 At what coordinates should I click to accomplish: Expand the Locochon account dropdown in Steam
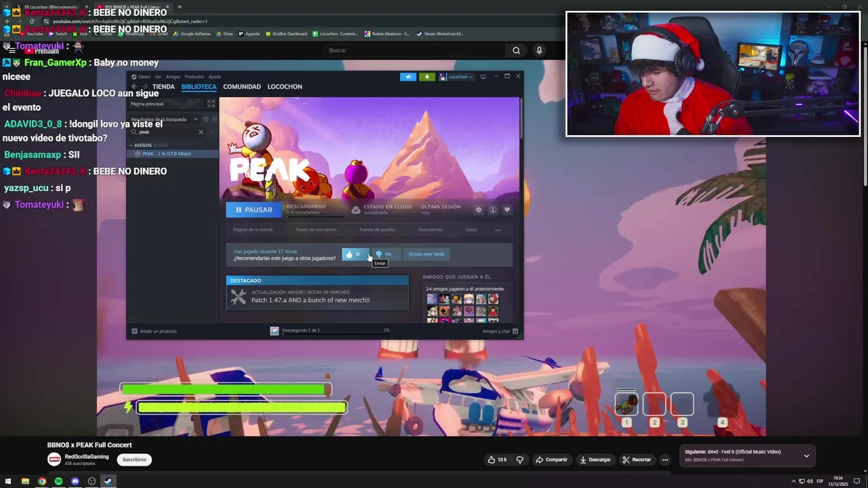[x=456, y=77]
